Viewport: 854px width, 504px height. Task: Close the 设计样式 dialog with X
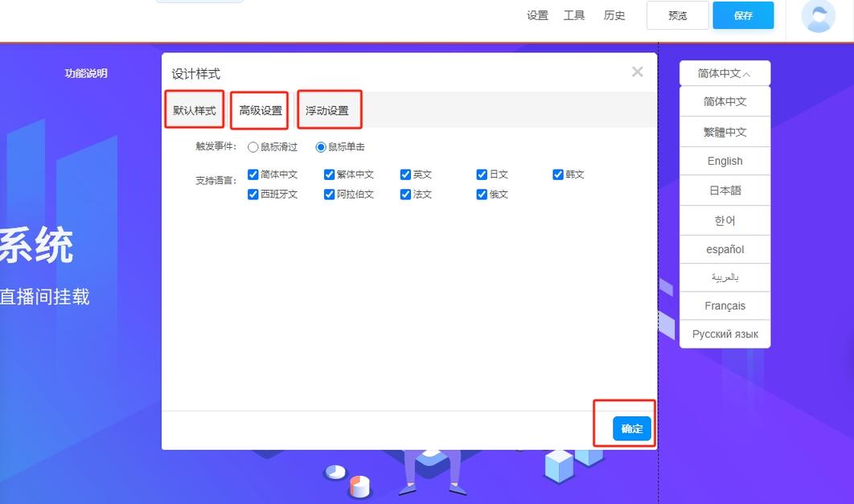(637, 72)
